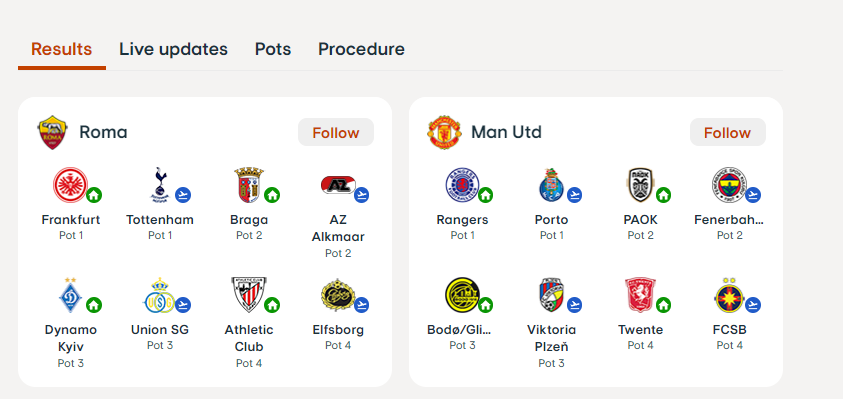Select the Procedure tab

(x=361, y=49)
